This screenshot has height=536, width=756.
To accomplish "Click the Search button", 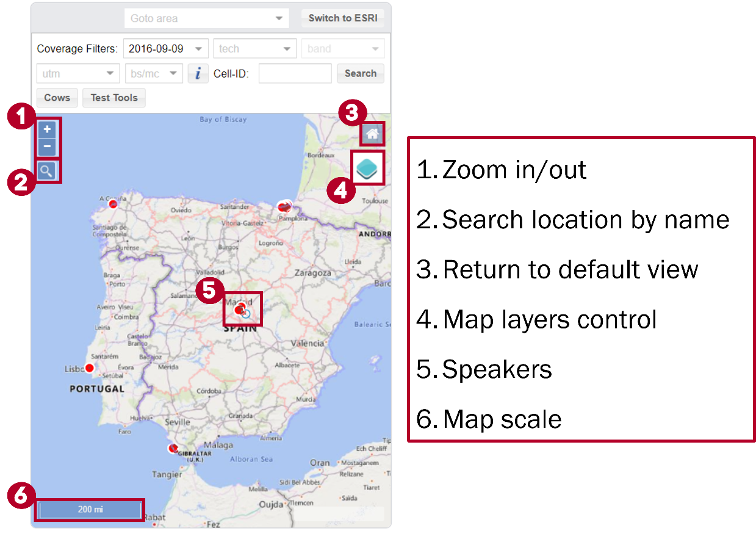I will click(360, 73).
